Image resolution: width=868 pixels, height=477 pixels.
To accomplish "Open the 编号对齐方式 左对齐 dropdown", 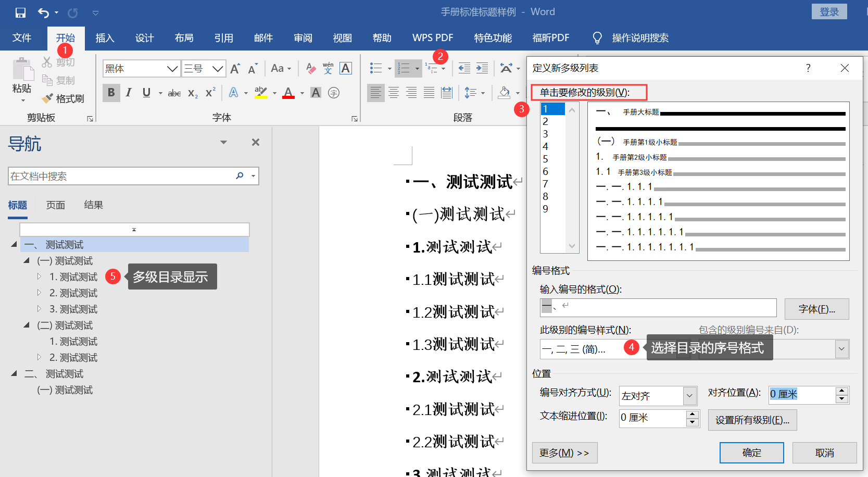I will (x=658, y=396).
